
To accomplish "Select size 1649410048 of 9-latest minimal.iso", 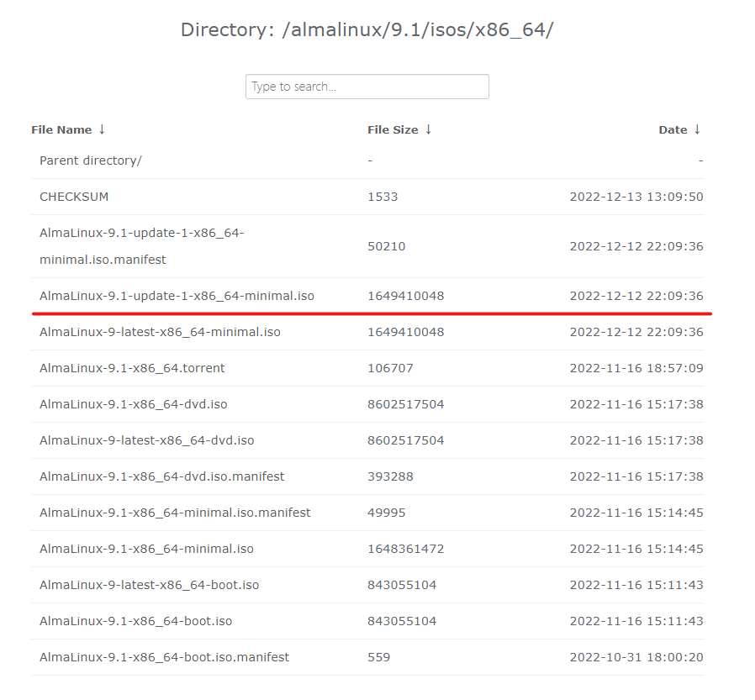I will tap(406, 332).
